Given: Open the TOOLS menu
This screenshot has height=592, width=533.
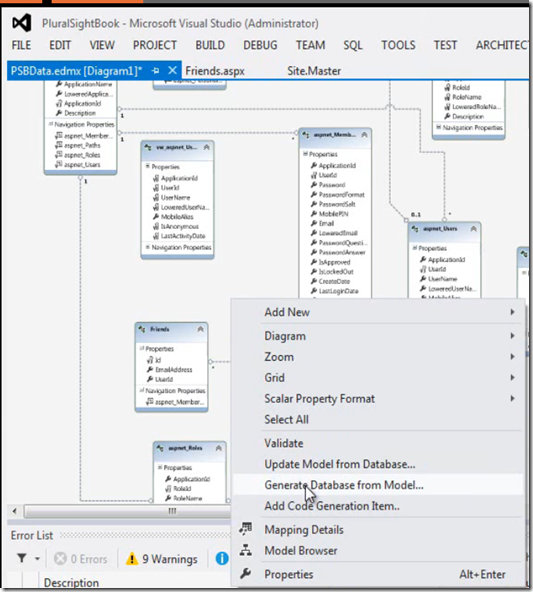Looking at the screenshot, I should pyautogui.click(x=398, y=45).
